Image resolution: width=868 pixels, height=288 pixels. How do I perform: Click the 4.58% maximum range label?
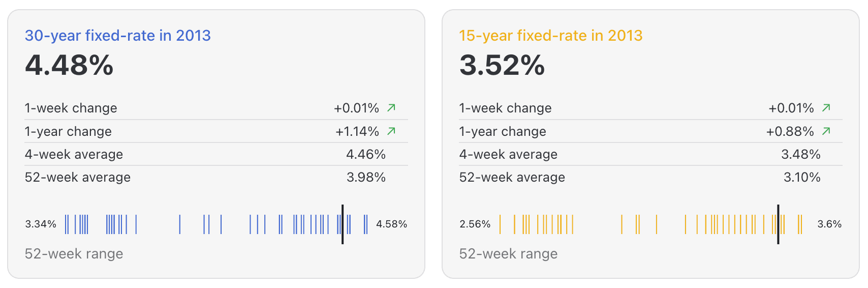pyautogui.click(x=391, y=224)
